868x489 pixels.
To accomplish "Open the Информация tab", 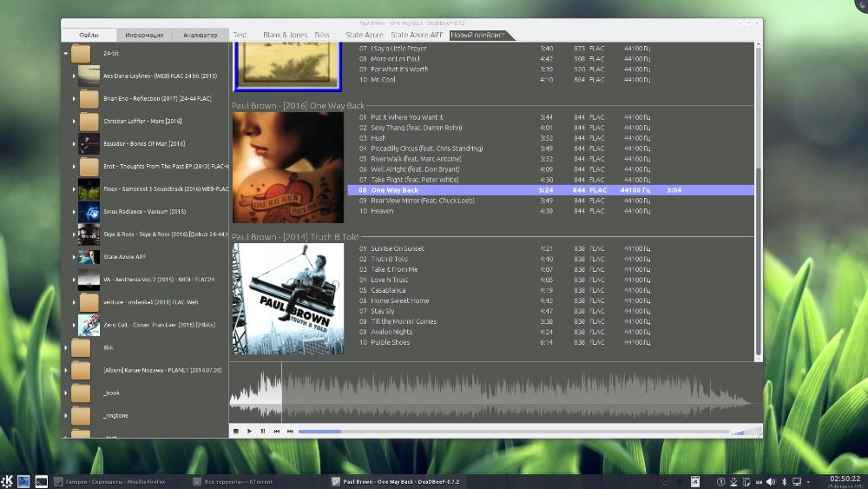I will (x=144, y=35).
